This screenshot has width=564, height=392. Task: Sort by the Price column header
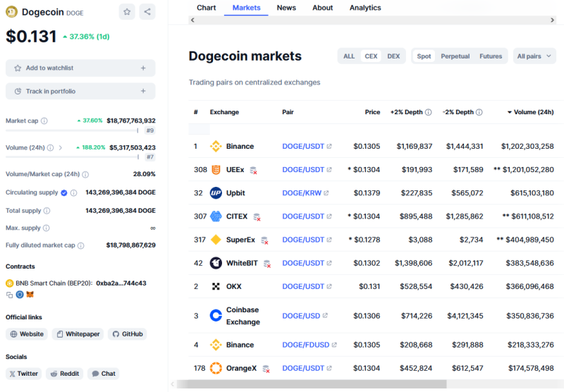click(x=372, y=112)
